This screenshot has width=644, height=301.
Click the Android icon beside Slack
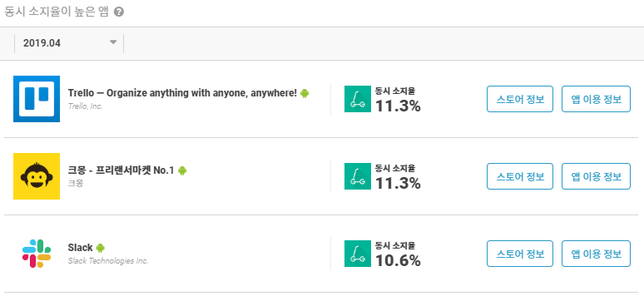pos(100,248)
